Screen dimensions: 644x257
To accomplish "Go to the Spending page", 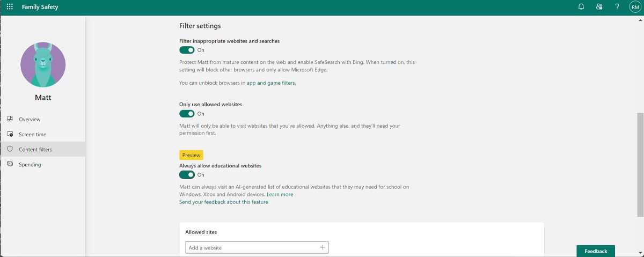I will click(x=30, y=165).
